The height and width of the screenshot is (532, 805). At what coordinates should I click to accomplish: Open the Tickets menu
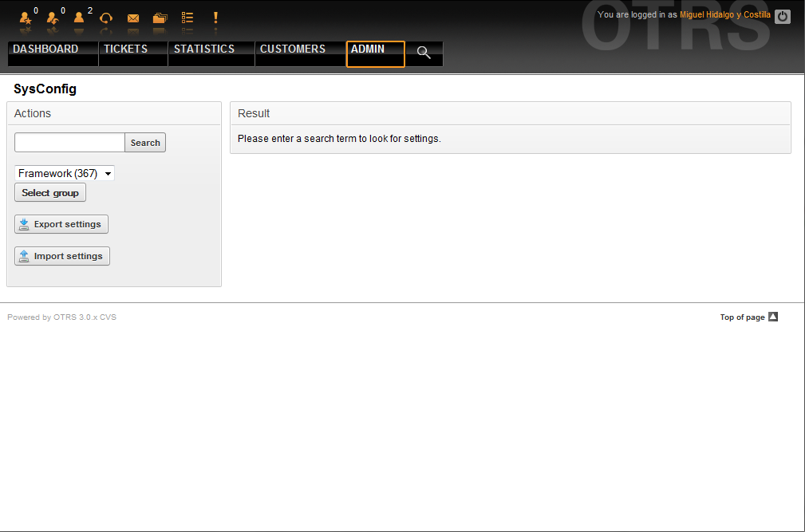click(125, 49)
